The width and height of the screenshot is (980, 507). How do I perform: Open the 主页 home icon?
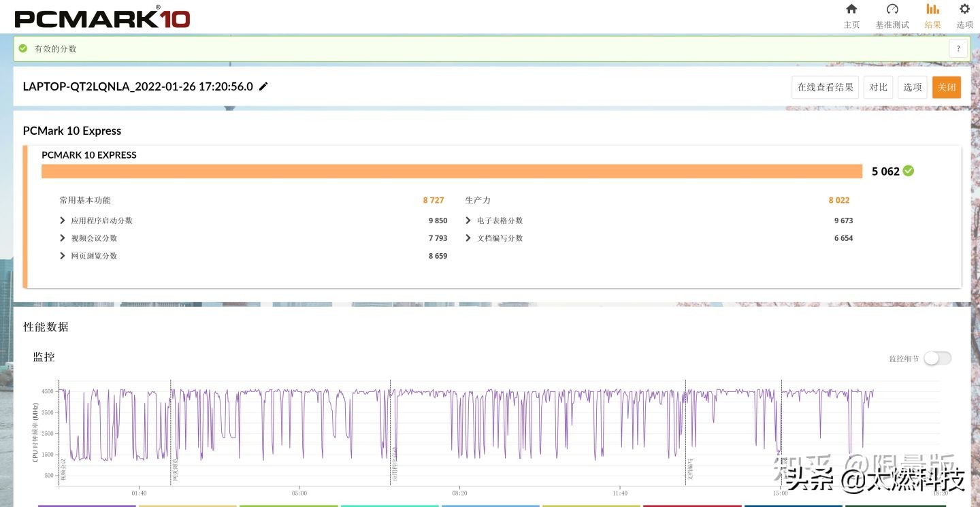point(851,9)
